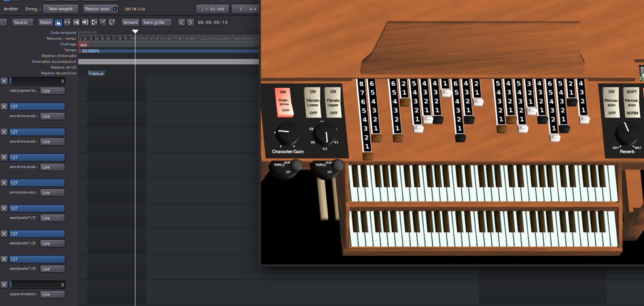Click the Non-empilé record mode button
This screenshot has width=644, height=306.
pos(61,9)
